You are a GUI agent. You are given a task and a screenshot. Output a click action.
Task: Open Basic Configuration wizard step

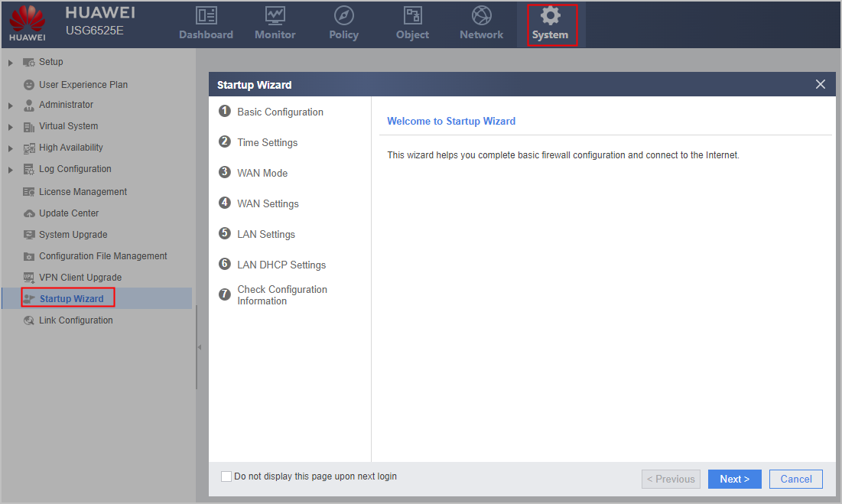click(281, 112)
